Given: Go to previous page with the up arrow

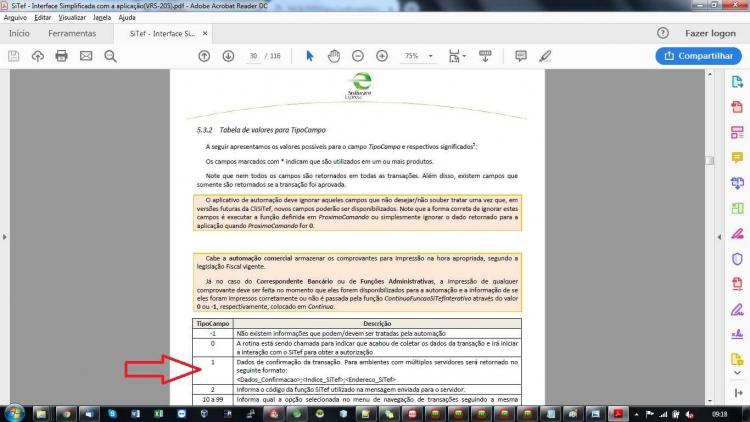Looking at the screenshot, I should coord(204,56).
